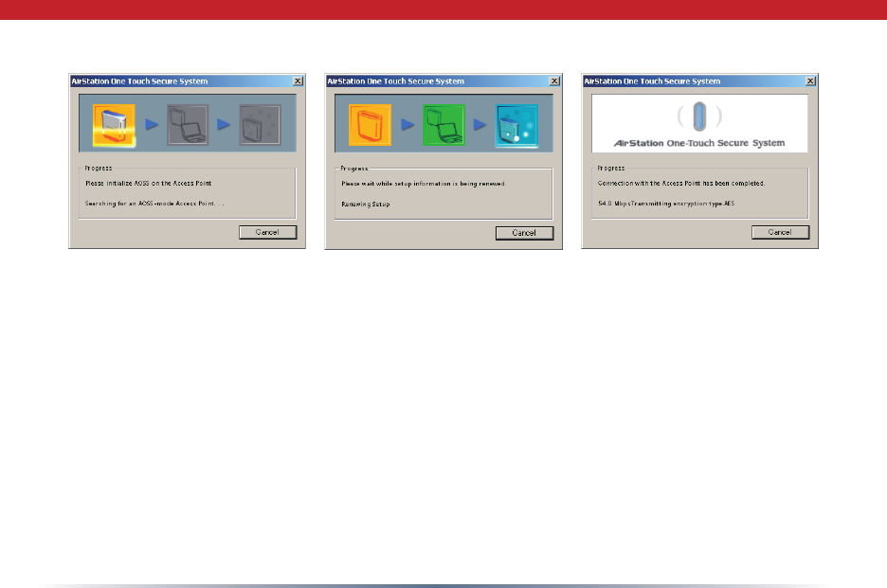Viewport: 887px width, 588px height.
Task: Cancel the dialog searching for an AOSS-mode Access Point
Action: tap(267, 232)
